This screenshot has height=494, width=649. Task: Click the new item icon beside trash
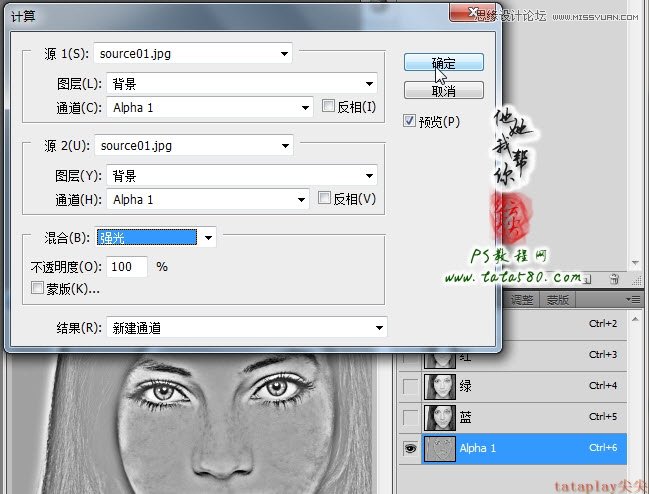point(588,280)
